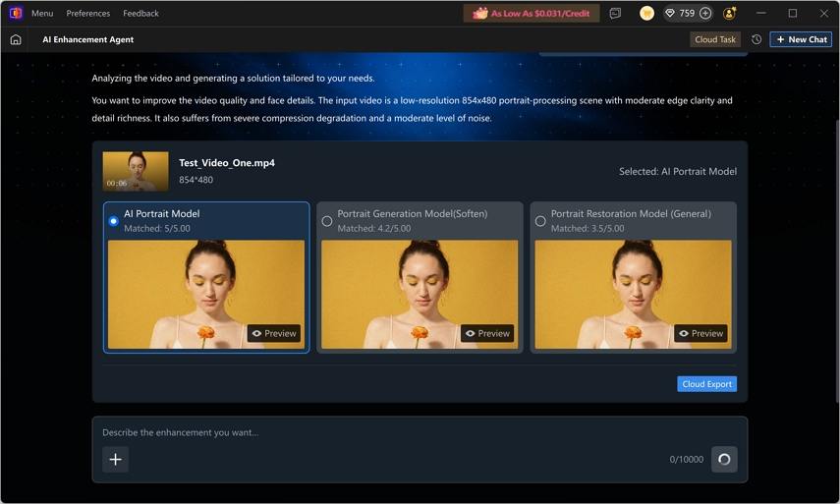Close the application window
Image resolution: width=840 pixels, height=504 pixels.
[824, 14]
